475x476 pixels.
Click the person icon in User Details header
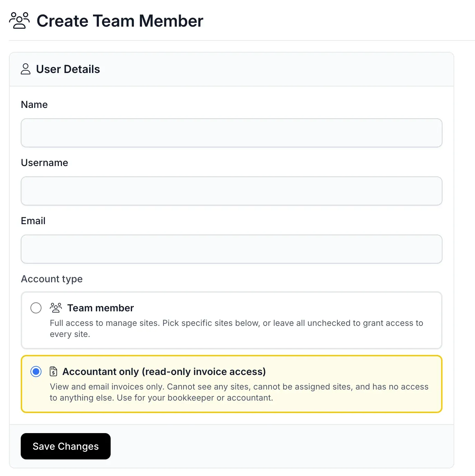[x=26, y=69]
